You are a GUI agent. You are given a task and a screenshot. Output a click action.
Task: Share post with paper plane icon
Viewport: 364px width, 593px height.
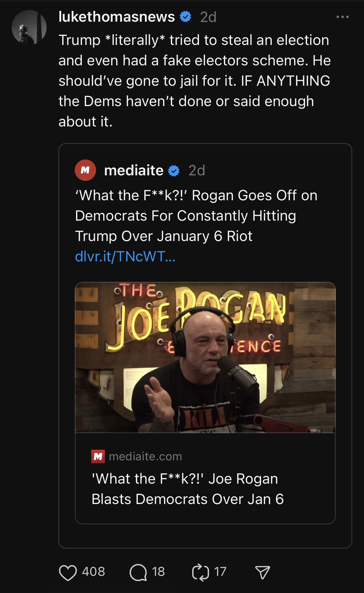click(x=262, y=572)
